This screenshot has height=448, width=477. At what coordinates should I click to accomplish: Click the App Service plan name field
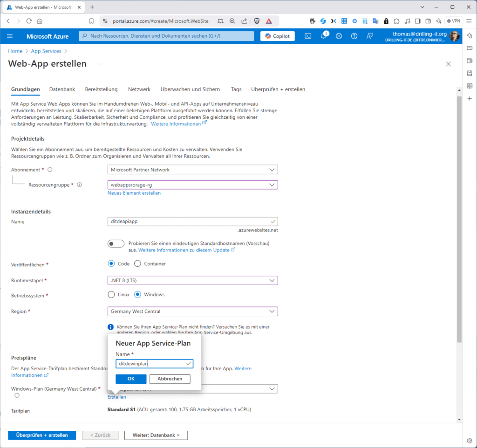pos(154,364)
